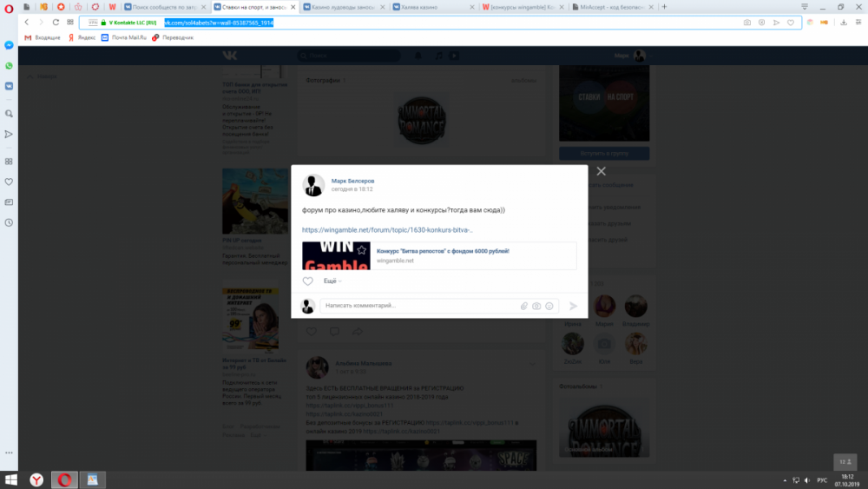This screenshot has height=489, width=868.
Task: Open news feed icon in Opera sidebar
Action: tap(9, 202)
